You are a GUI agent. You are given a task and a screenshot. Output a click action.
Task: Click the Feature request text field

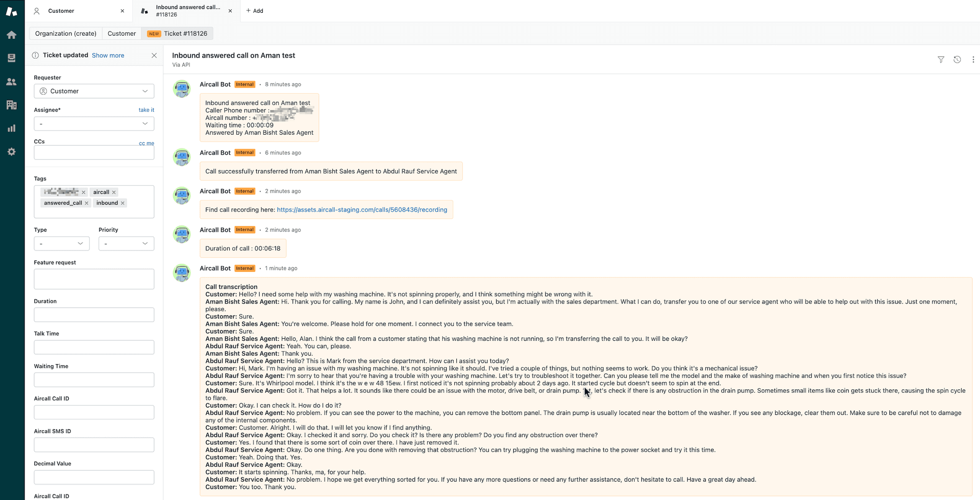click(x=94, y=279)
